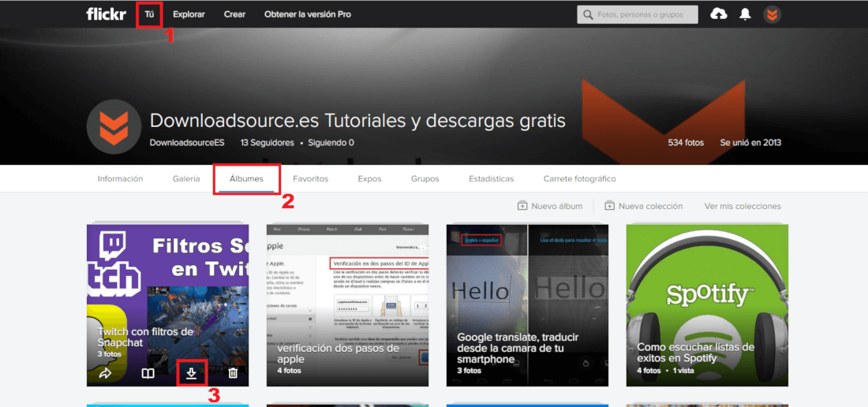Click the cloud upload icon

pos(719,14)
